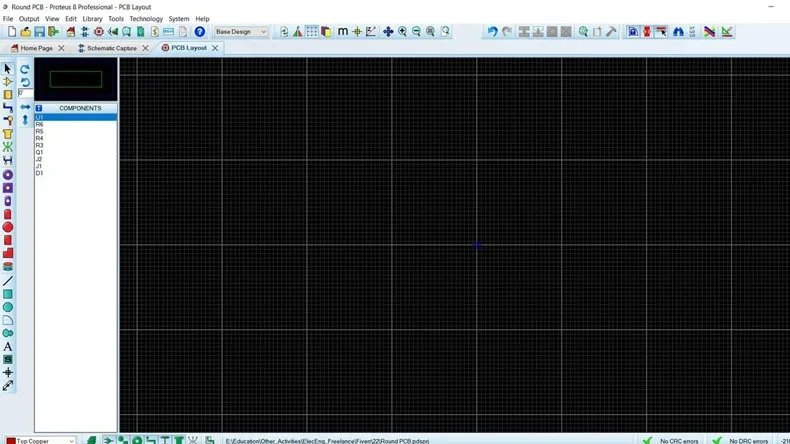
Task: Click the false origin crosshair icon
Action: coord(357,32)
